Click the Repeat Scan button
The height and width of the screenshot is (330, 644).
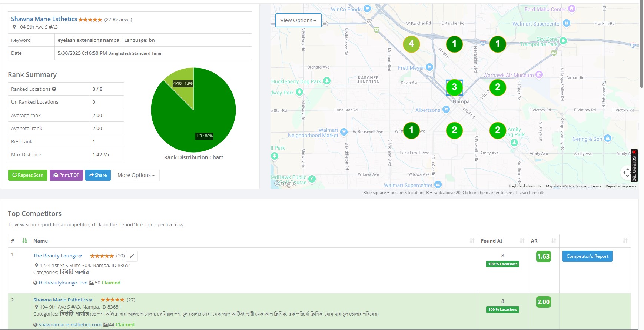28,175
